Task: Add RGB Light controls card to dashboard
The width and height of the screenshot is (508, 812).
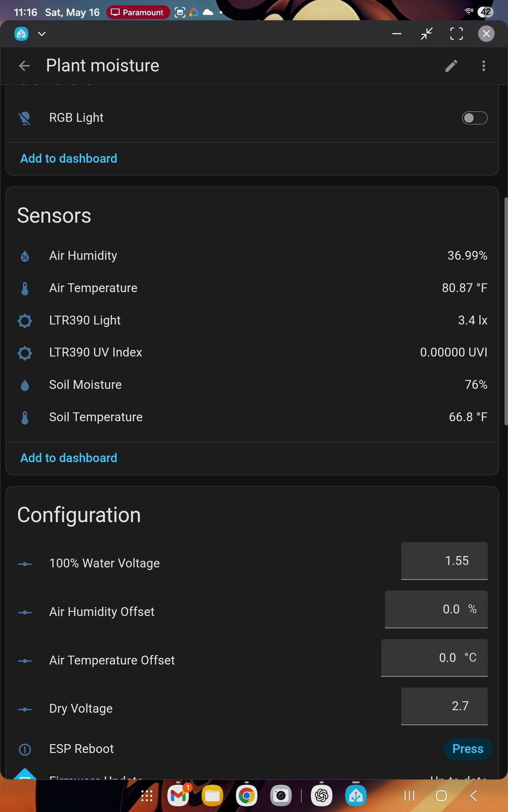Action: 68,159
